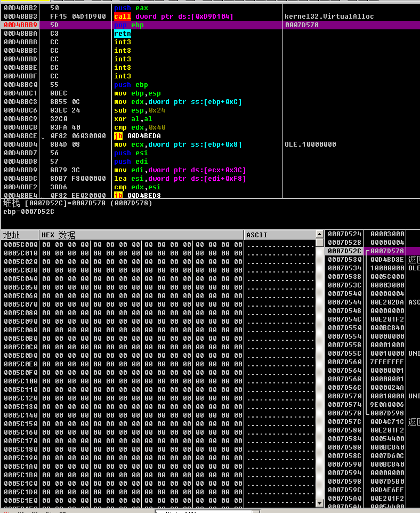Screen dimensions: 420x513
Task: Click hex bytes 0F82 06030000
Action: pos(78,136)
